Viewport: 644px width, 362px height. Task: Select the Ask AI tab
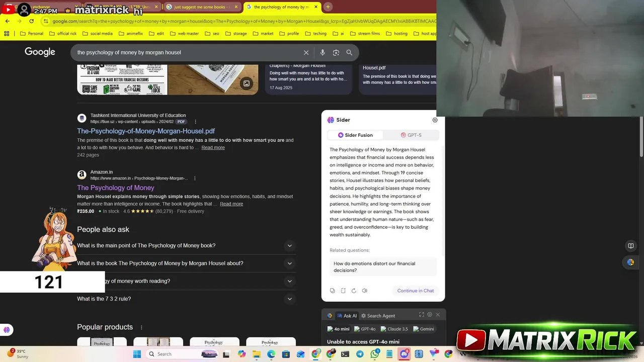346,316
